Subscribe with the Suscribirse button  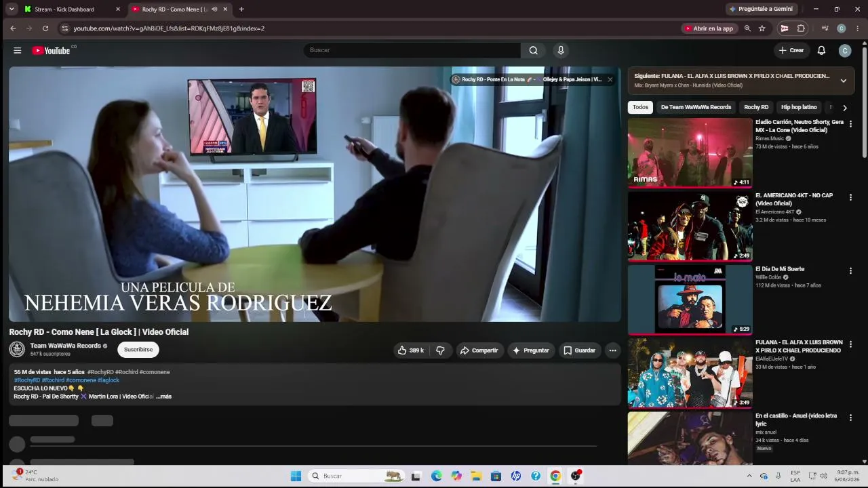138,350
